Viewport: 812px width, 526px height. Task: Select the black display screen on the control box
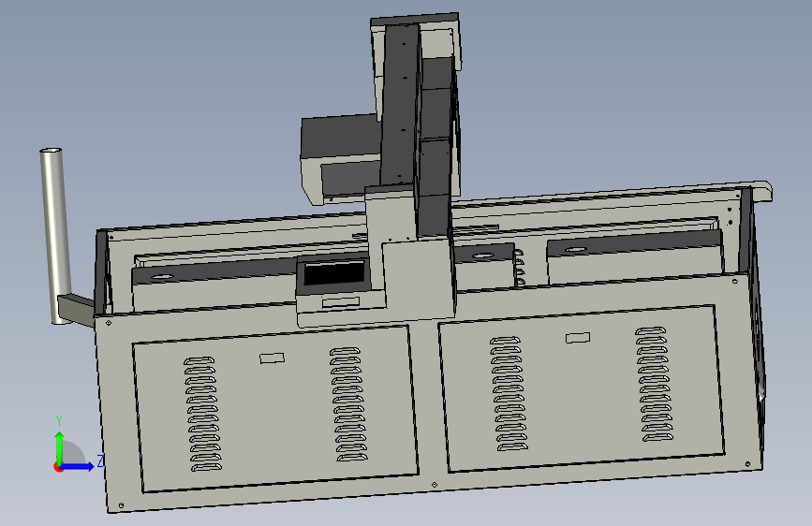334,273
